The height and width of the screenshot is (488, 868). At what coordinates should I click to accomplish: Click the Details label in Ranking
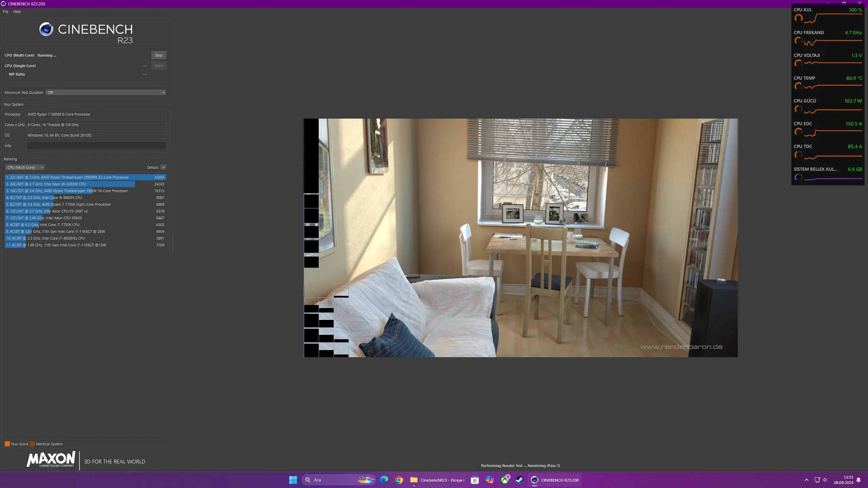point(153,167)
